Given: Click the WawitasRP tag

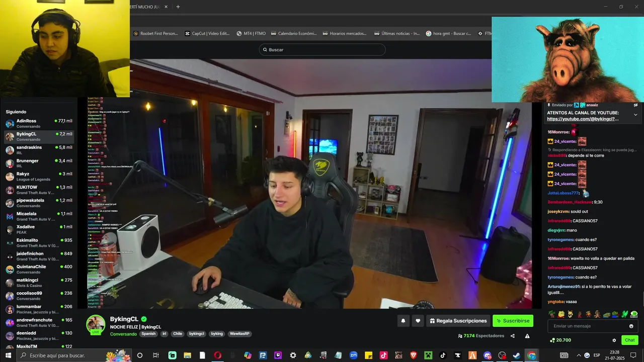Looking at the screenshot, I should coord(240,334).
